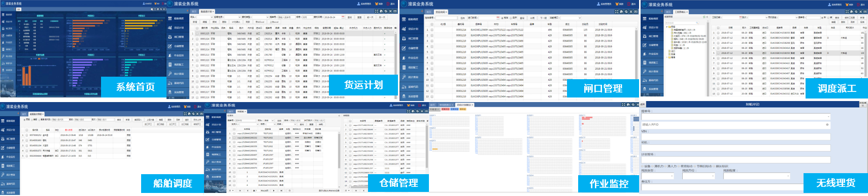Image resolution: width=868 pixels, height=196 pixels.
Task: Select 货运计划 sidebar icon in 货运计划 window
Action: (x=171, y=27)
